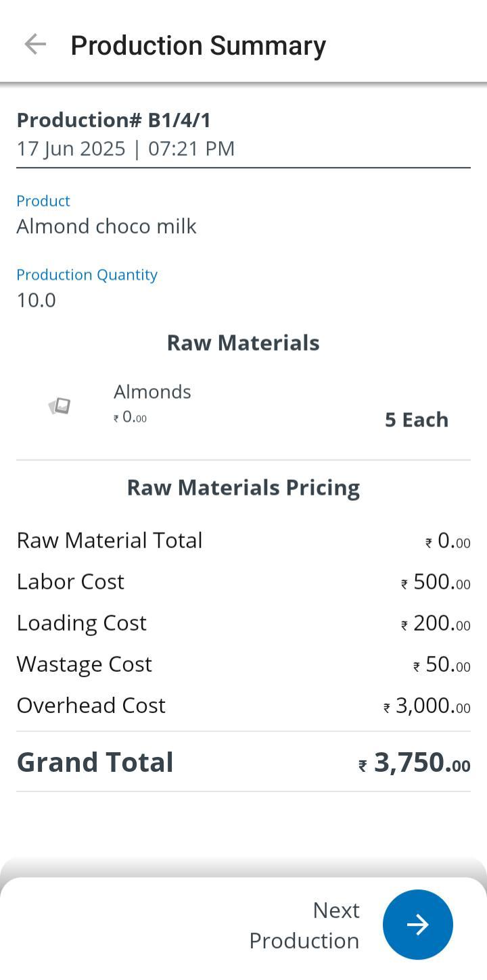Tap the Almond choco milk product name
487x980 pixels.
coord(106,226)
